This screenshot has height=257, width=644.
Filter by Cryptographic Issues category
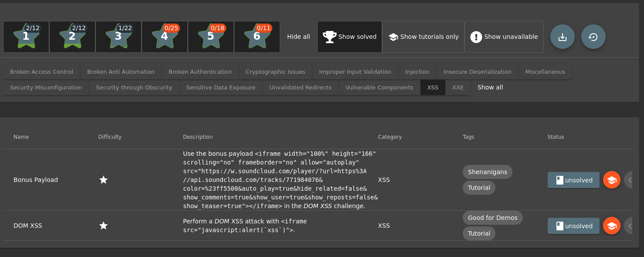(275, 72)
